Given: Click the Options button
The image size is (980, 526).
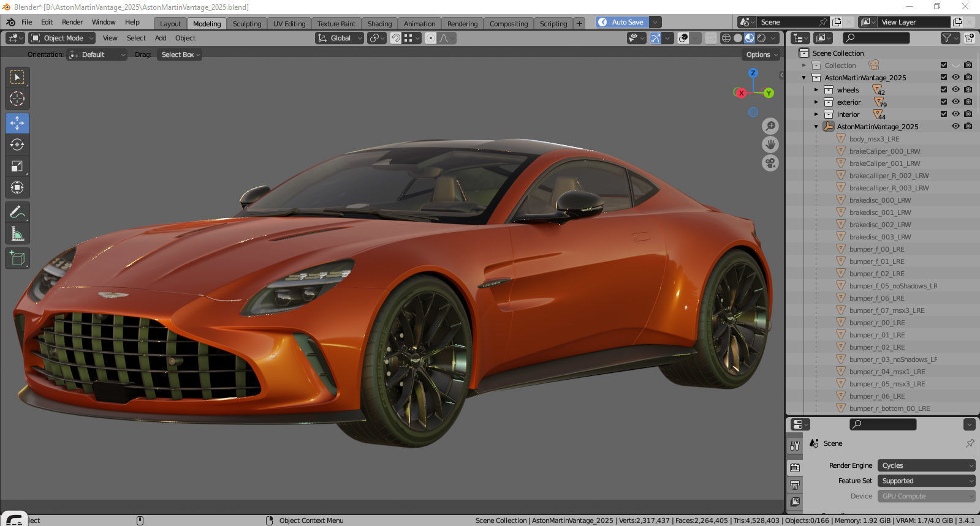Looking at the screenshot, I should click(762, 54).
